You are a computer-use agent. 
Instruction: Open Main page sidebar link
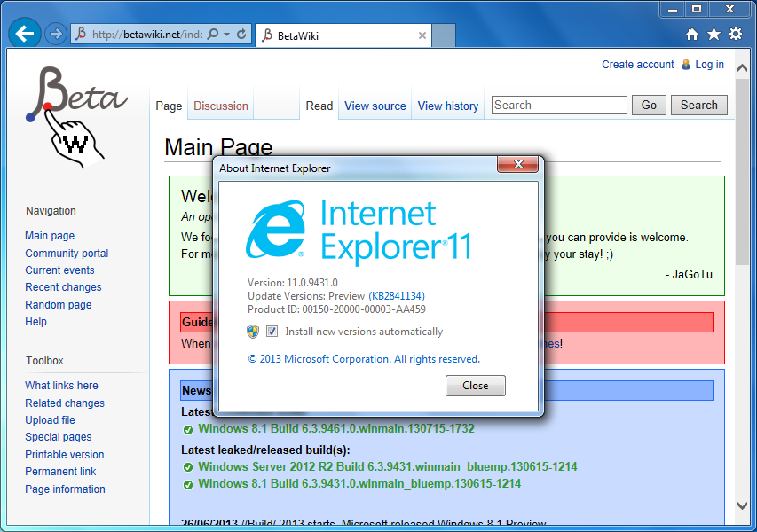tap(50, 236)
